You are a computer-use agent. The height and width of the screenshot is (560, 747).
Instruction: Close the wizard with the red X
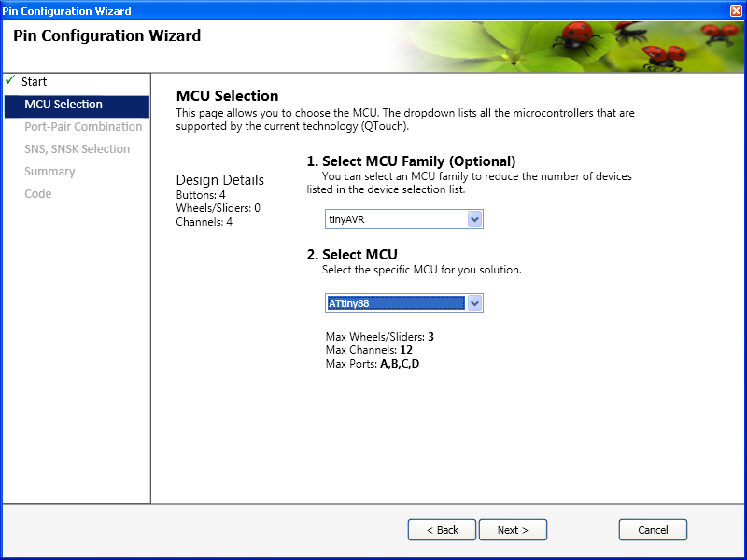tap(737, 10)
